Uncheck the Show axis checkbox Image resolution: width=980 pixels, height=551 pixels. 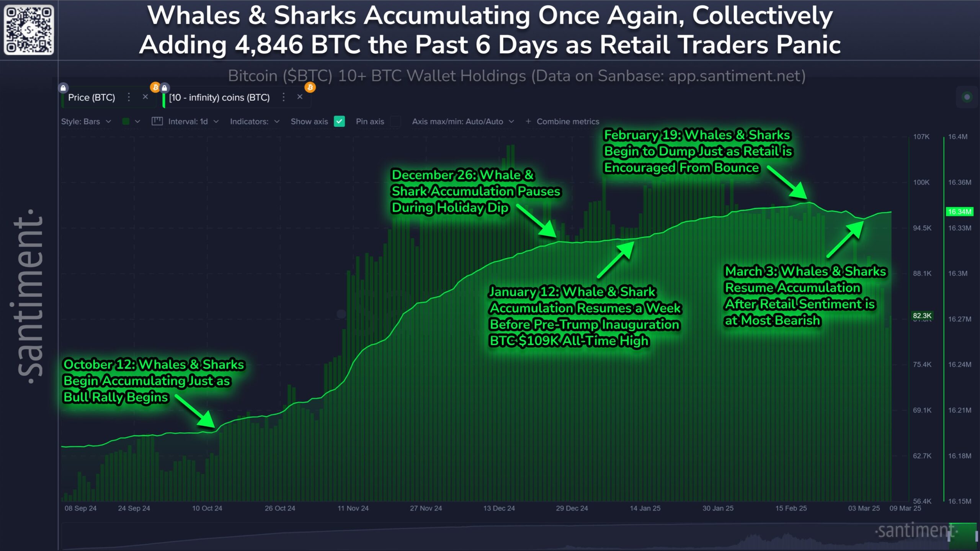point(339,121)
